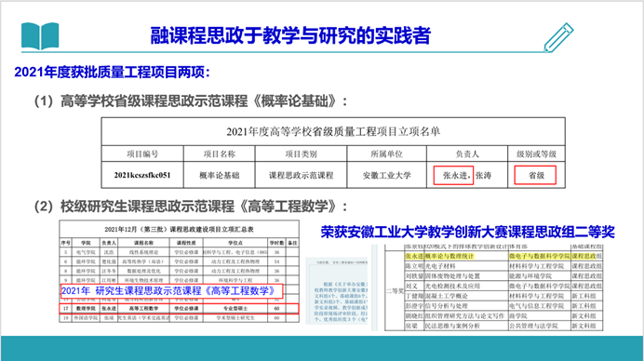Screen dimensions: 644x361
Task: Click the 环境生物技术原理 course cell
Action: (143, 280)
